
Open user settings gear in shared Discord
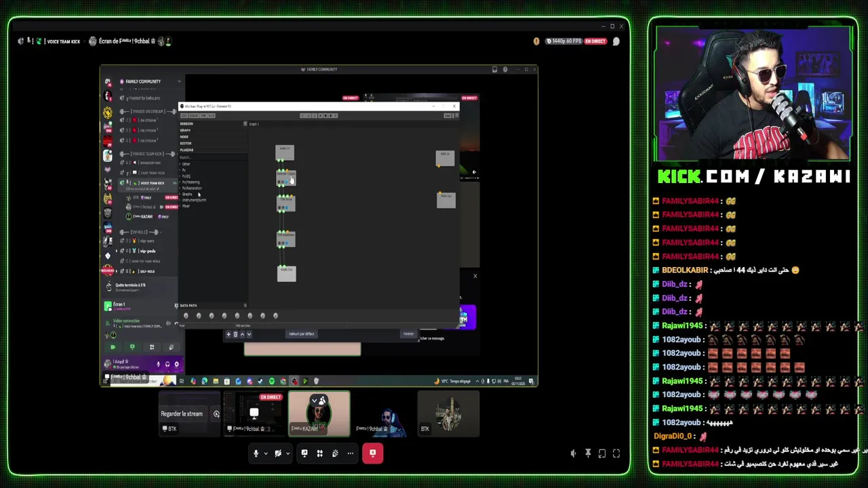[176, 364]
